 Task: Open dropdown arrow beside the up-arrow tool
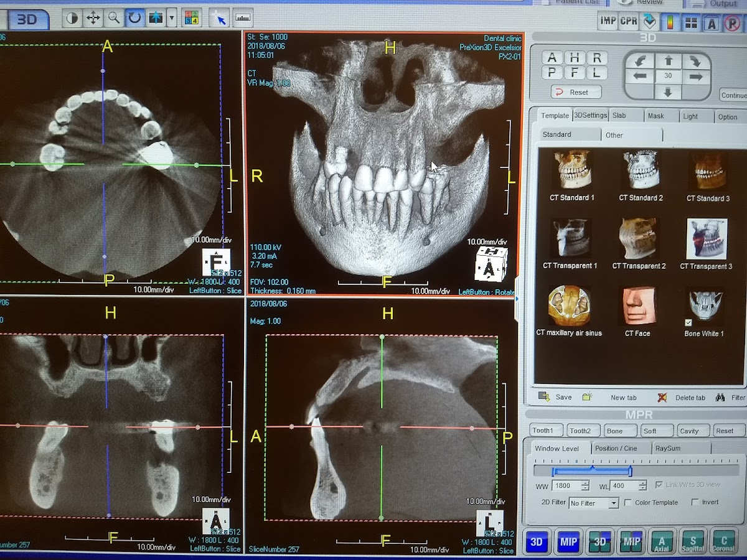click(x=172, y=18)
